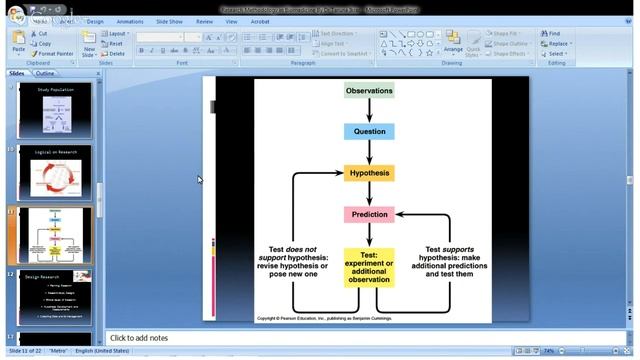Click the Copy button
Image resolution: width=640 pixels, height=360 pixels.
[41, 44]
